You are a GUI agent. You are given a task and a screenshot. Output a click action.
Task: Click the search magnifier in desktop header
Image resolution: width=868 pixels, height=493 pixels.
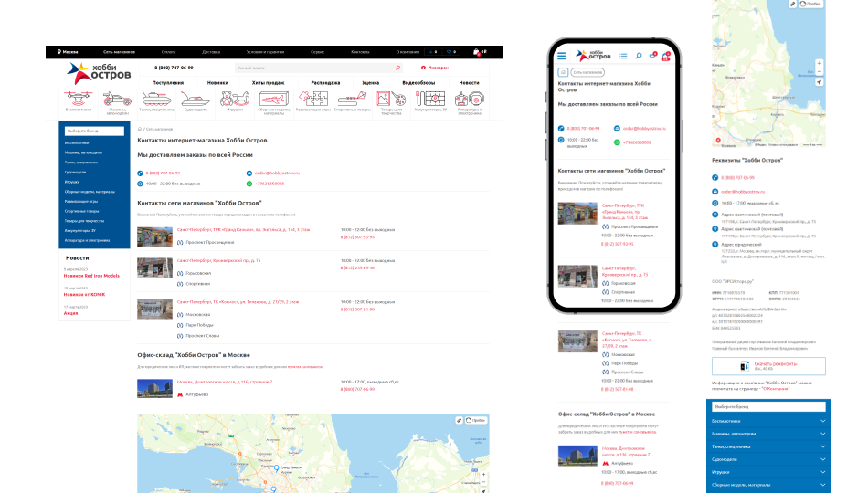coord(397,68)
